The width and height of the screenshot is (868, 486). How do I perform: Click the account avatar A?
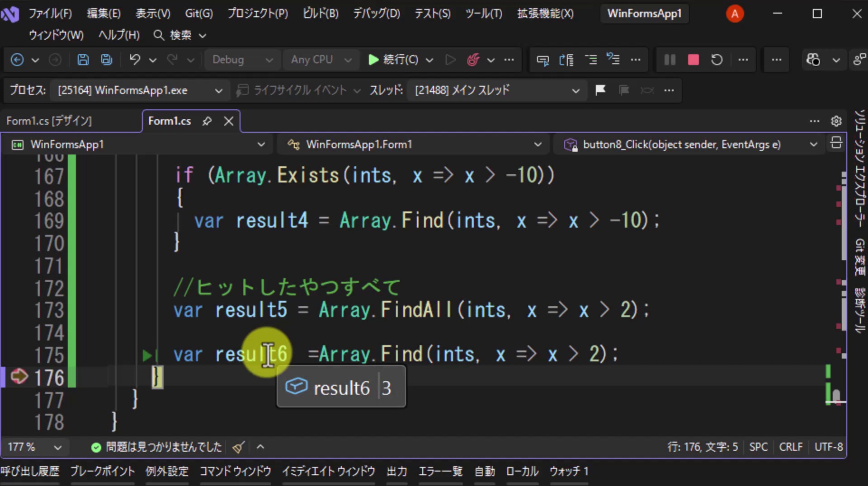(735, 14)
